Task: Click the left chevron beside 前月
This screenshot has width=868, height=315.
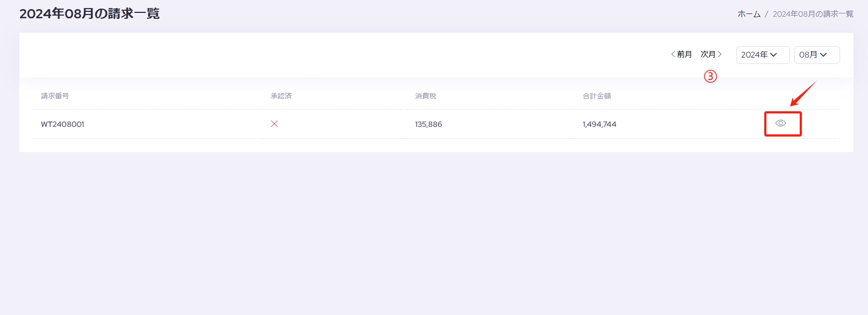Action: coord(673,54)
